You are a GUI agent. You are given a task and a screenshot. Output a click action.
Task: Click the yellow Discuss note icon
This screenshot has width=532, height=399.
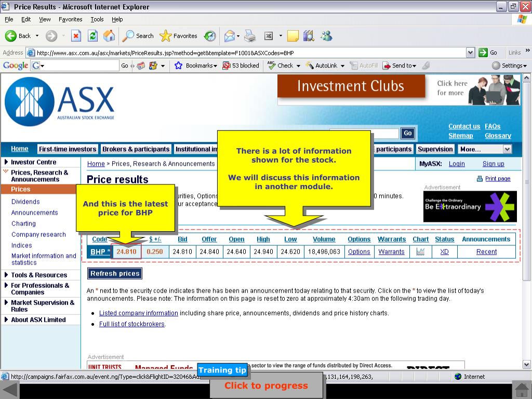pyautogui.click(x=293, y=36)
